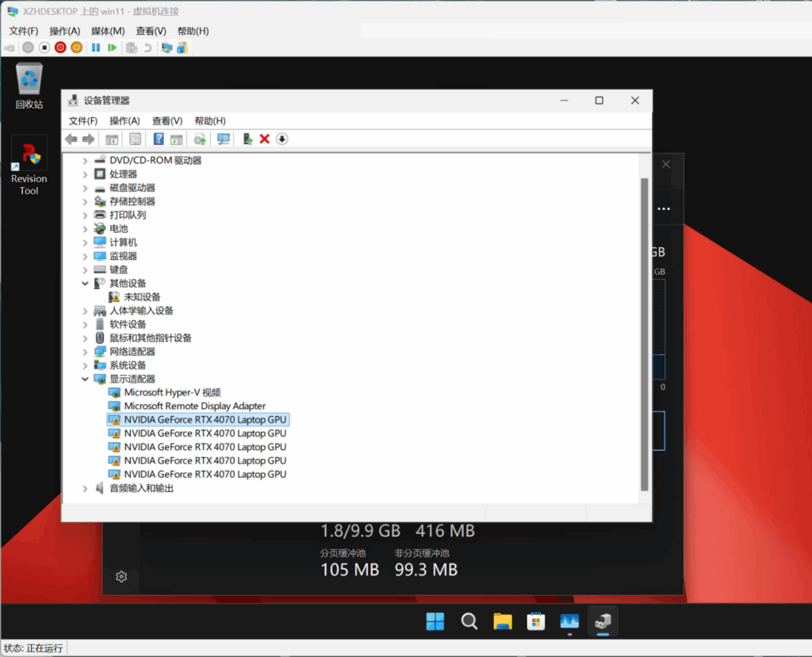Viewport: 812px width, 657px height.
Task: Click the black down-arrow toolbar icon
Action: point(282,139)
